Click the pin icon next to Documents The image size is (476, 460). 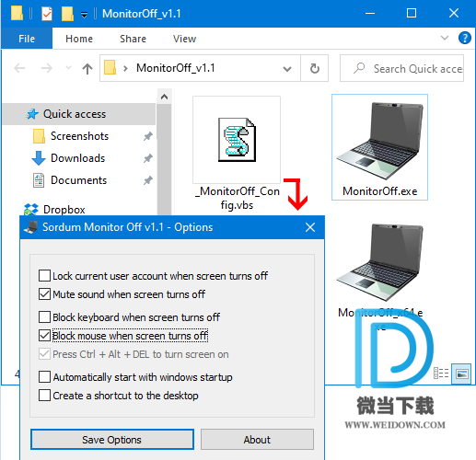pos(148,180)
